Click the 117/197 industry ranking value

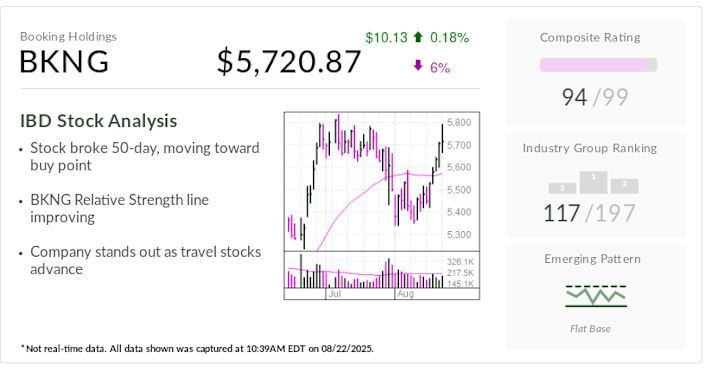(x=589, y=213)
